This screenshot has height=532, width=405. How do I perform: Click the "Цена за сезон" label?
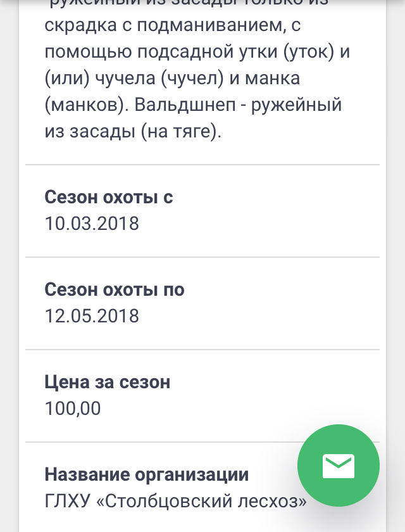click(108, 383)
